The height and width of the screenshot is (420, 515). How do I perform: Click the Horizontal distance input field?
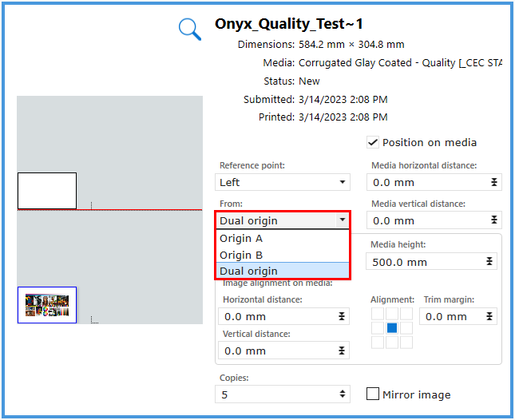[x=275, y=317]
